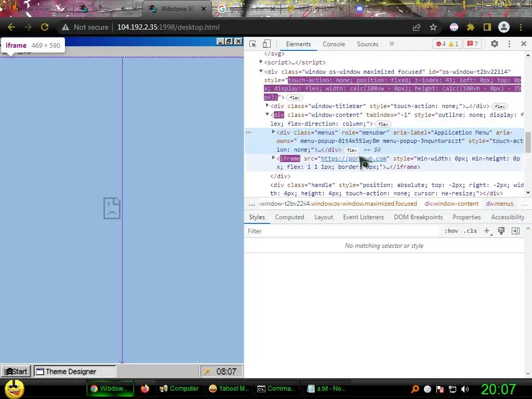The image size is (532, 399).
Task: Expand the iframe element node
Action: tap(273, 158)
